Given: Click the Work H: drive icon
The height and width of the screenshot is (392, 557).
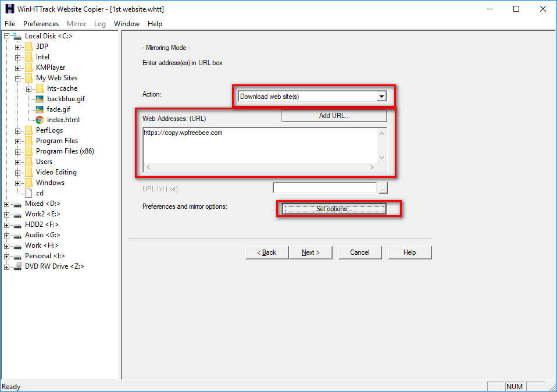Looking at the screenshot, I should (17, 246).
